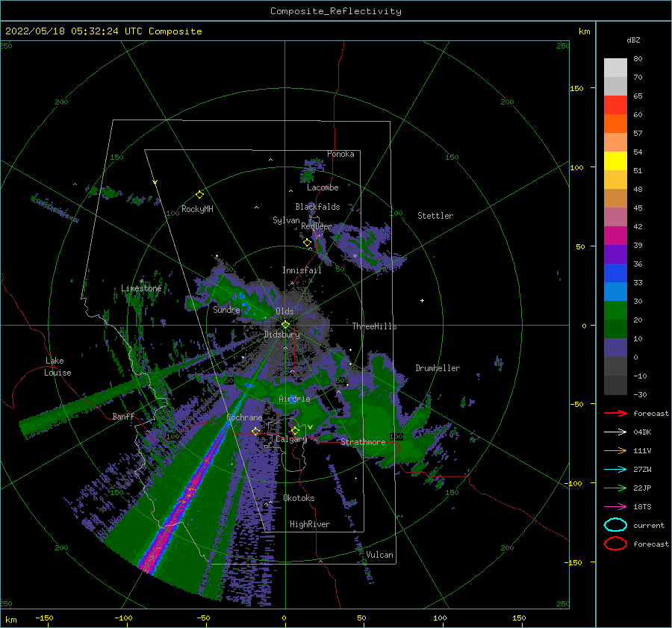Click the yellow radar site diamond at Olds
The image size is (672, 628).
click(x=285, y=325)
